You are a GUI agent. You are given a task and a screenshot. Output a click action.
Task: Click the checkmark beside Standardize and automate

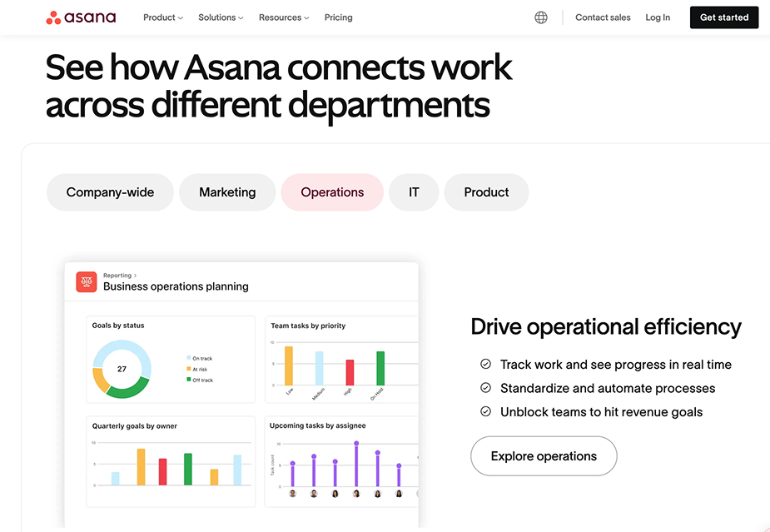(x=485, y=388)
